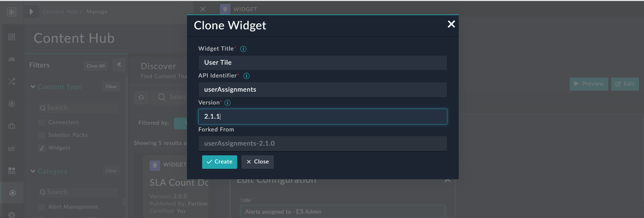Go to Content Hub via the breadcrumb

[x=60, y=11]
